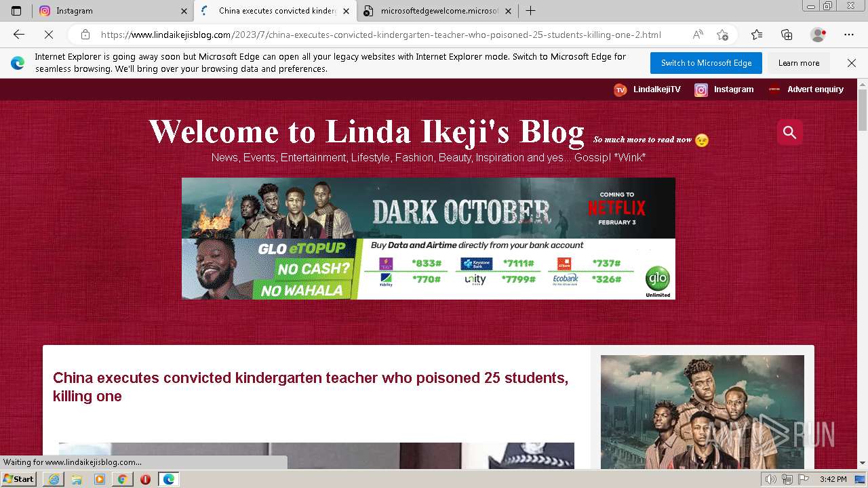Click the LindaIkejiTV TV icon
Screen dimensions: 868x488
620,90
